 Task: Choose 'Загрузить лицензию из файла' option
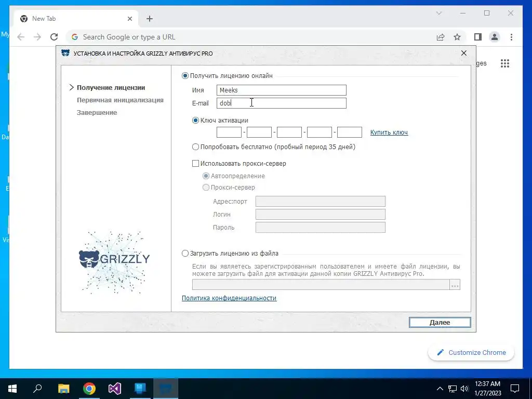(x=185, y=254)
